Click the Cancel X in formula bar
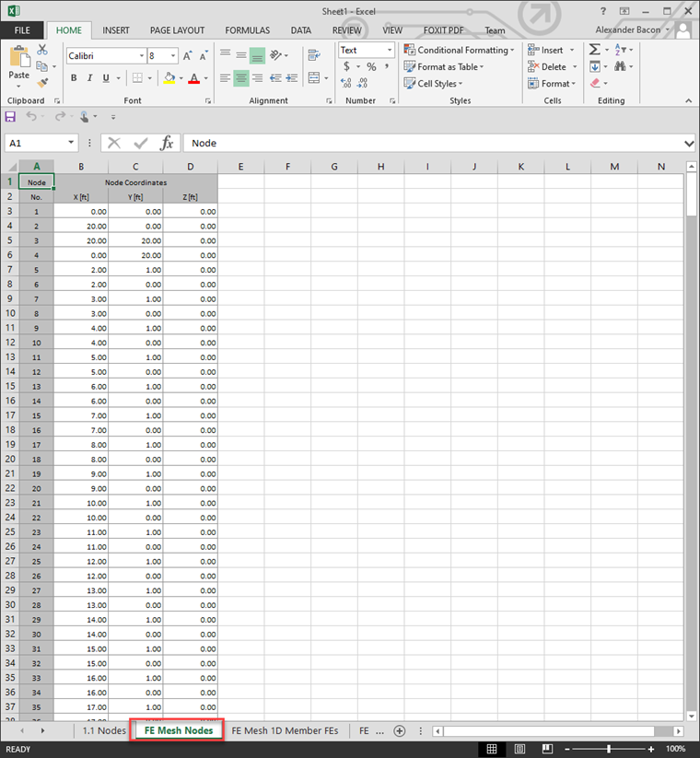The width and height of the screenshot is (700, 758). [114, 143]
